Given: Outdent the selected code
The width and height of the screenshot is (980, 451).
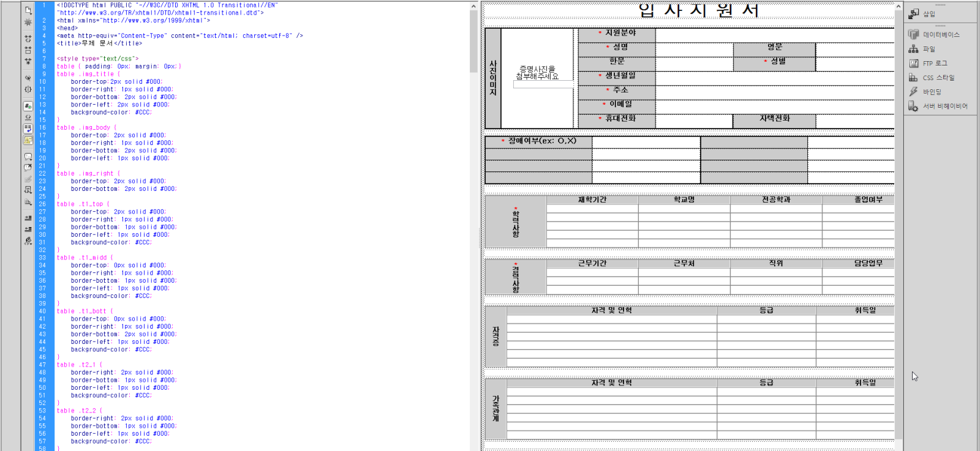Looking at the screenshot, I should click(28, 229).
